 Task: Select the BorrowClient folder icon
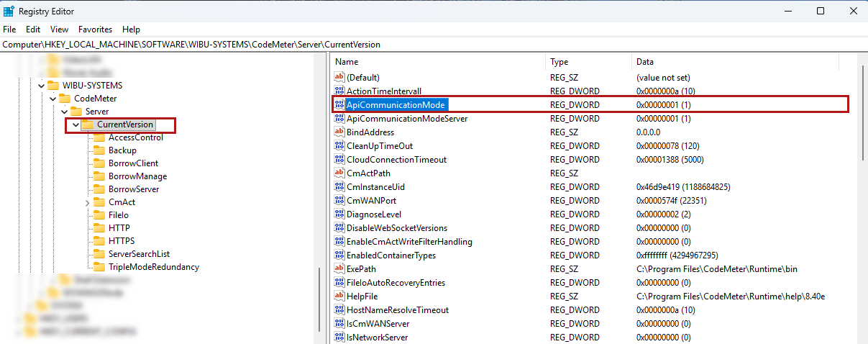click(x=100, y=163)
